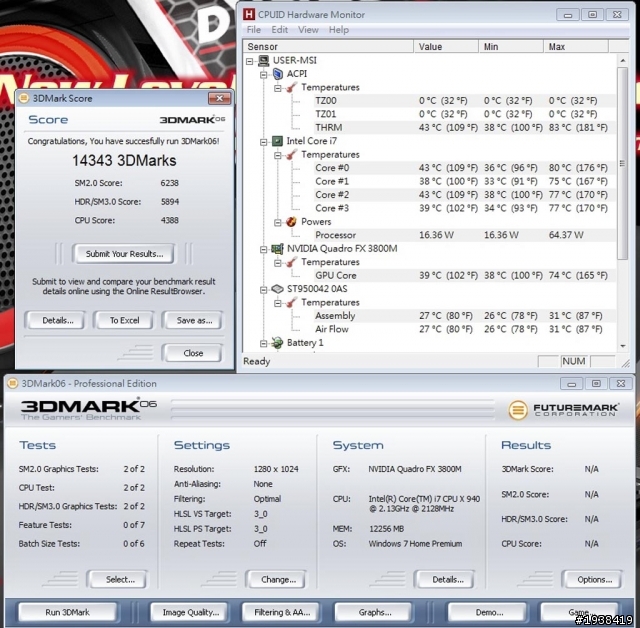
Task: Export score with To Excel button
Action: (x=124, y=320)
